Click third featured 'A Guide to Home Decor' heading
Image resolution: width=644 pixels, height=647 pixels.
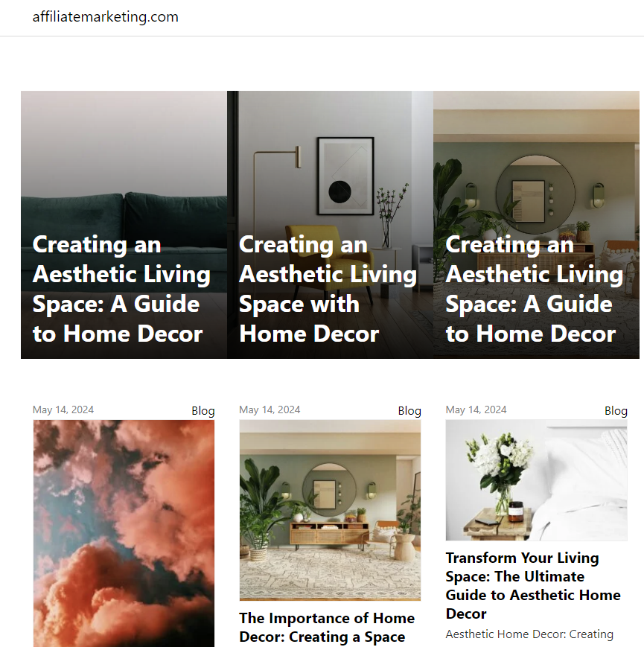(x=535, y=289)
